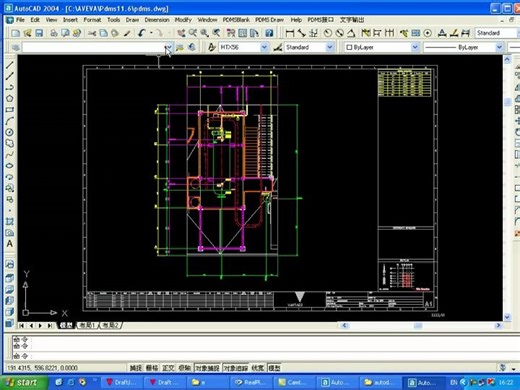Click the Windows start button
520x390 pixels.
[x=23, y=382]
